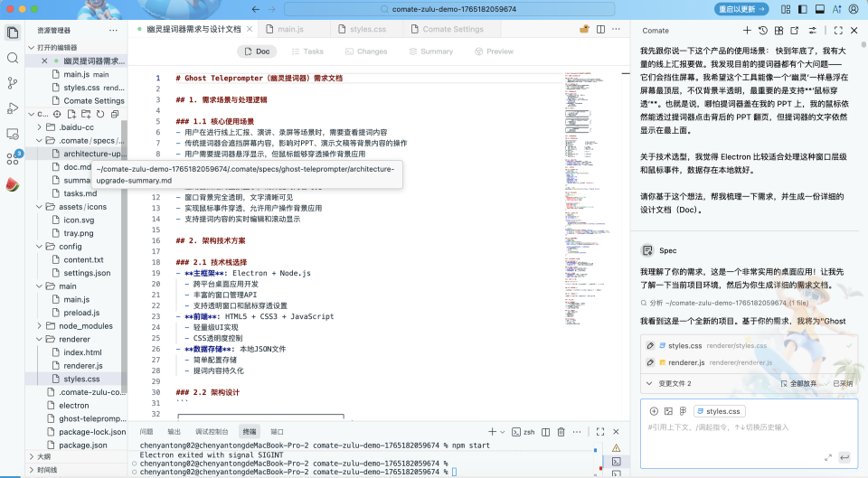
Task: Maximize the Comate panel
Action: [x=838, y=31]
